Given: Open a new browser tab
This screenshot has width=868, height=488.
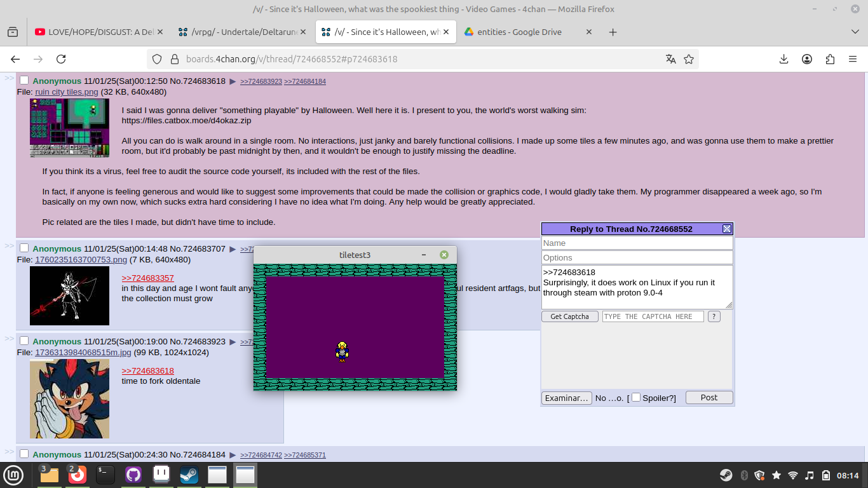Looking at the screenshot, I should pyautogui.click(x=613, y=32).
